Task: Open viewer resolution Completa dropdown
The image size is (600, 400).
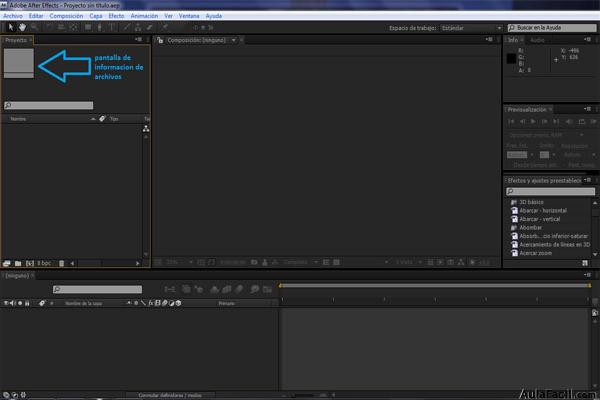Action: point(300,262)
